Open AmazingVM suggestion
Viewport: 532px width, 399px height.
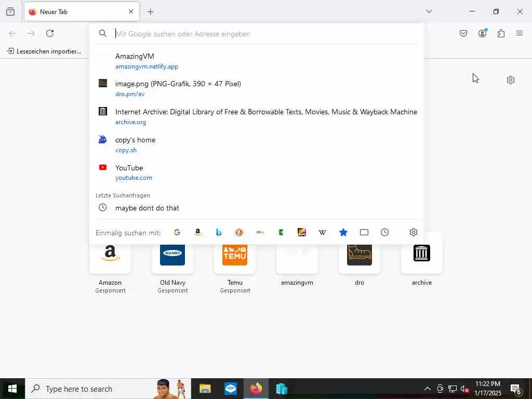(x=258, y=61)
